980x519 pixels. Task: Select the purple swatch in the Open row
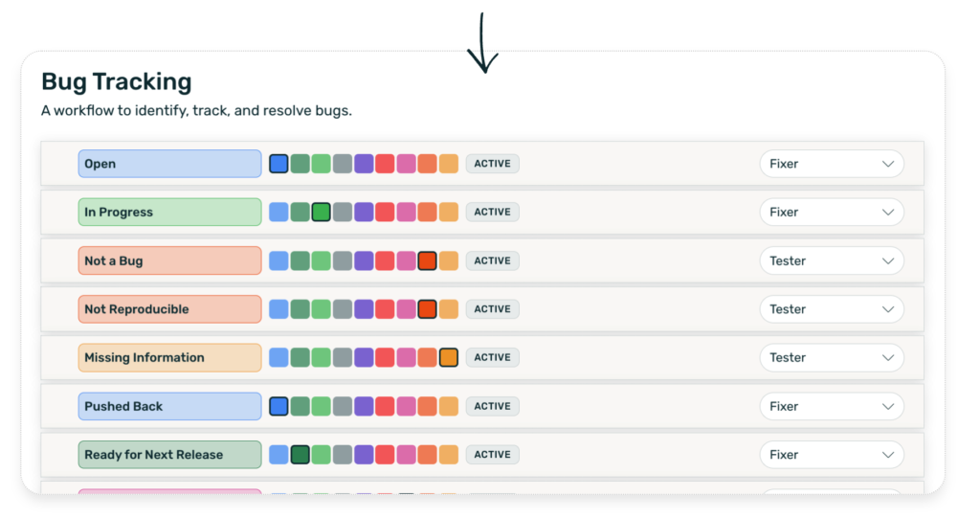[364, 164]
